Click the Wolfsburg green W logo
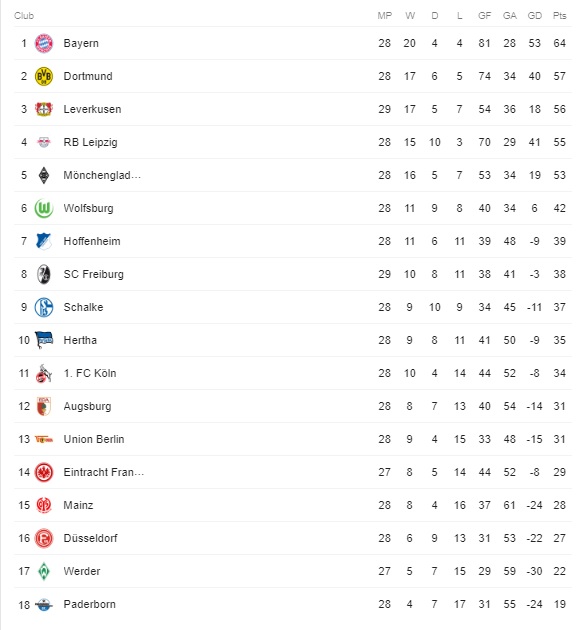579x630 pixels. coord(44,209)
